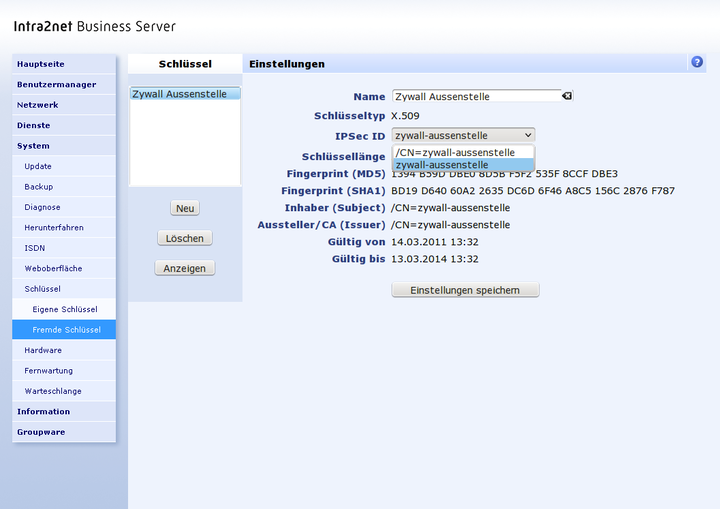Open the Hauptseite menu
The width and height of the screenshot is (720, 509).
point(64,64)
